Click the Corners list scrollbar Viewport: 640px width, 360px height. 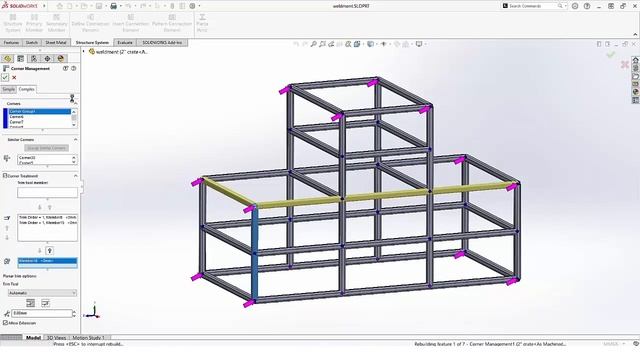(74, 118)
